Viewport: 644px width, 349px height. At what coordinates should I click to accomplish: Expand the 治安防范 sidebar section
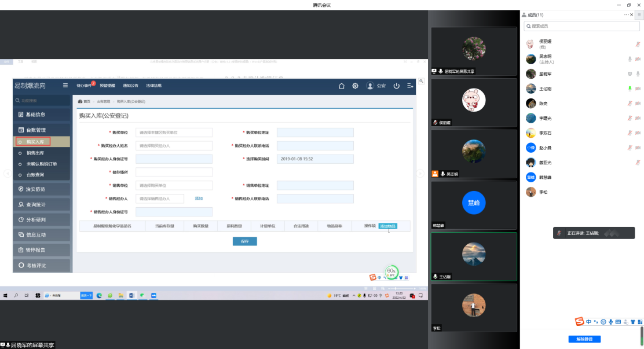42,189
